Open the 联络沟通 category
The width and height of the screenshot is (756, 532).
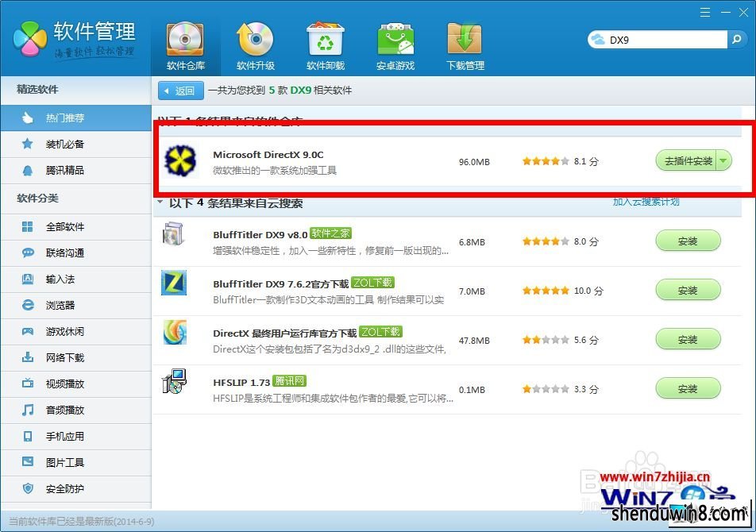[x=75, y=253]
